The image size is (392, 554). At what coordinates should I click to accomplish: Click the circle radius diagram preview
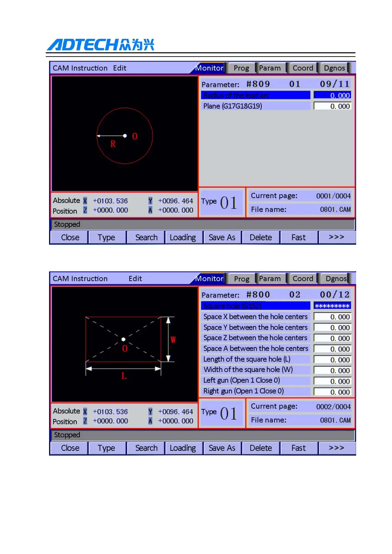click(124, 134)
